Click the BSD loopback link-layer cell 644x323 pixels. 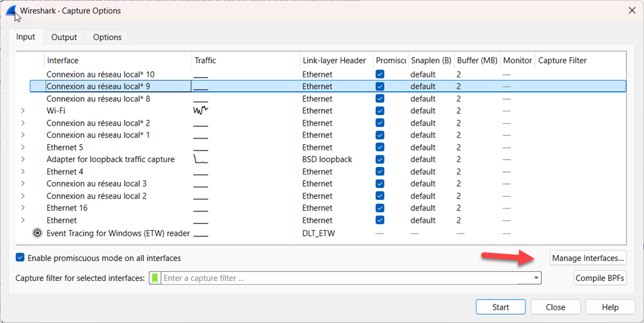point(328,159)
